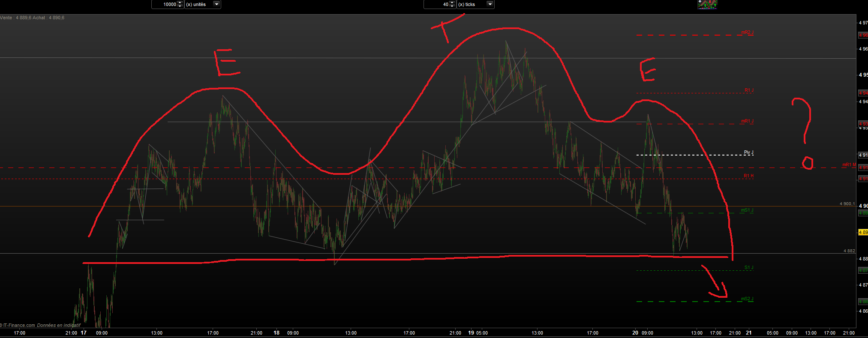
Task: Click the mS1 J support label
Action: click(747, 210)
